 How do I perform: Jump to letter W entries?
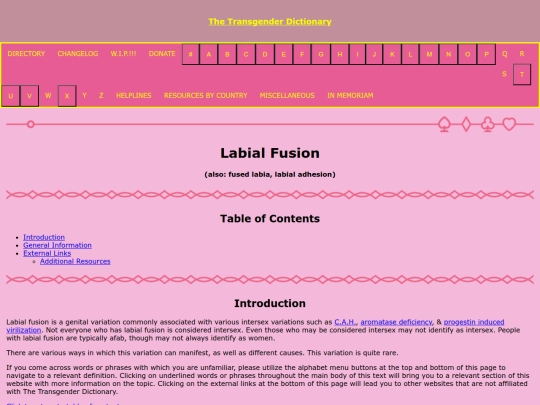click(x=48, y=95)
